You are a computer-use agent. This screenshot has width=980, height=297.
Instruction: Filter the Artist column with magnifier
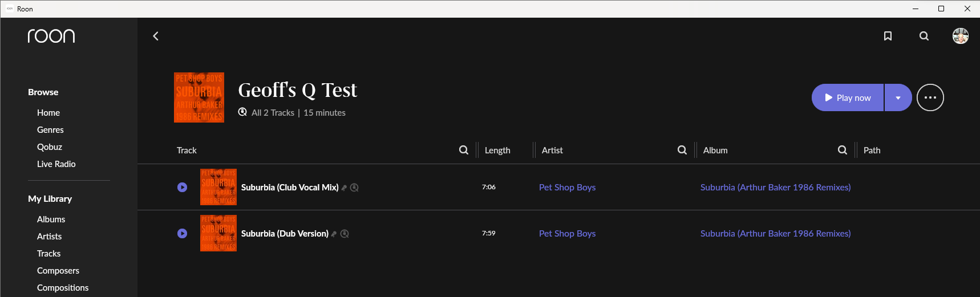[682, 150]
